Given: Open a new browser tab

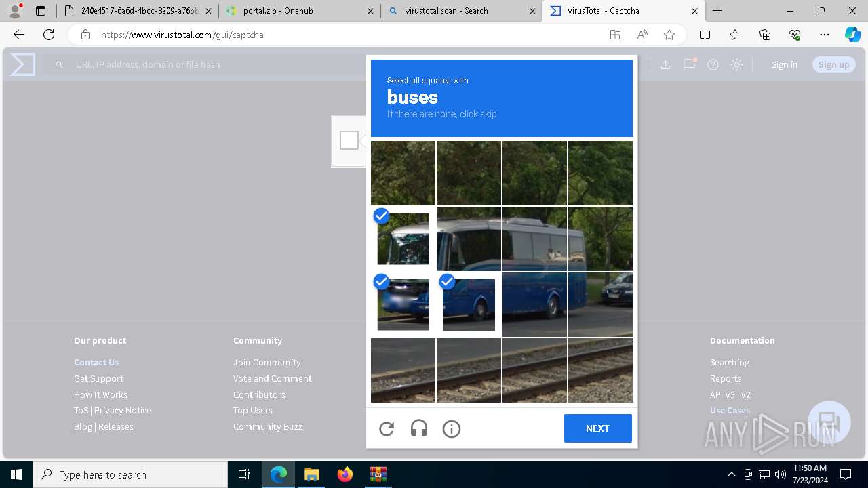Looking at the screenshot, I should (717, 11).
